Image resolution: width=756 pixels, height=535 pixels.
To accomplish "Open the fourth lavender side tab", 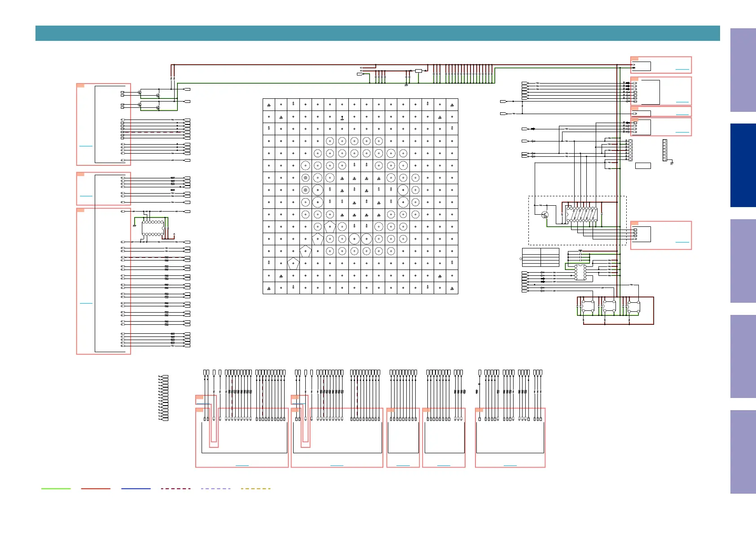I will pyautogui.click(x=743, y=356).
